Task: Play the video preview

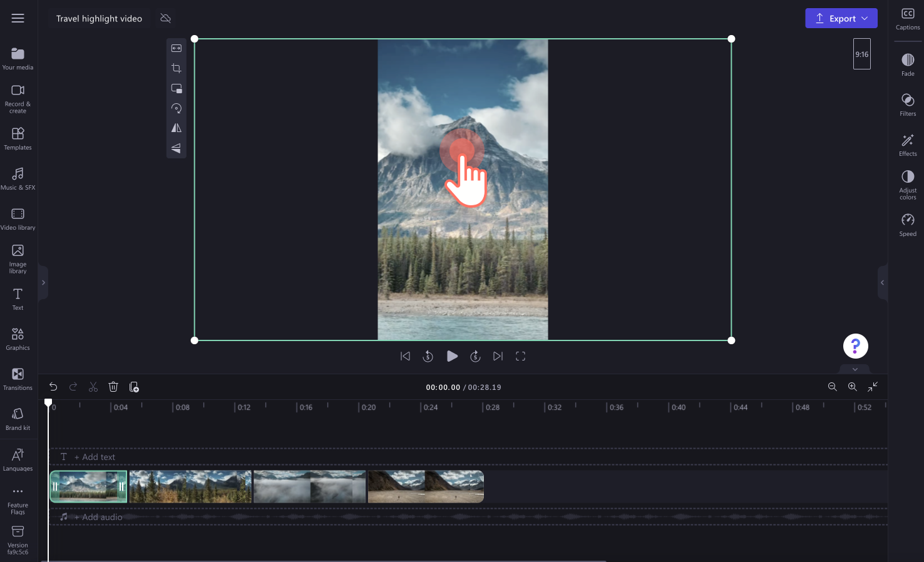Action: coord(452,356)
